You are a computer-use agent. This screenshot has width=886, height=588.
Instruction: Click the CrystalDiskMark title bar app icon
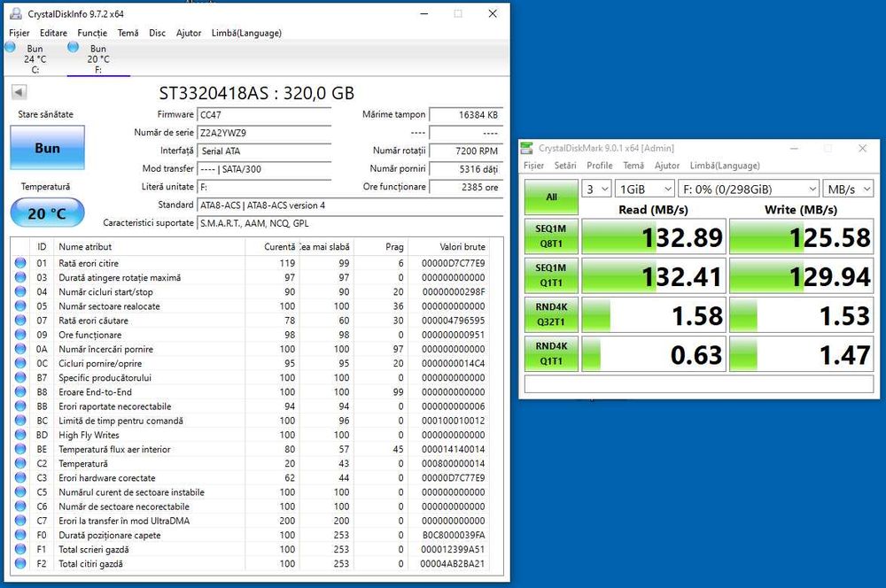click(526, 148)
